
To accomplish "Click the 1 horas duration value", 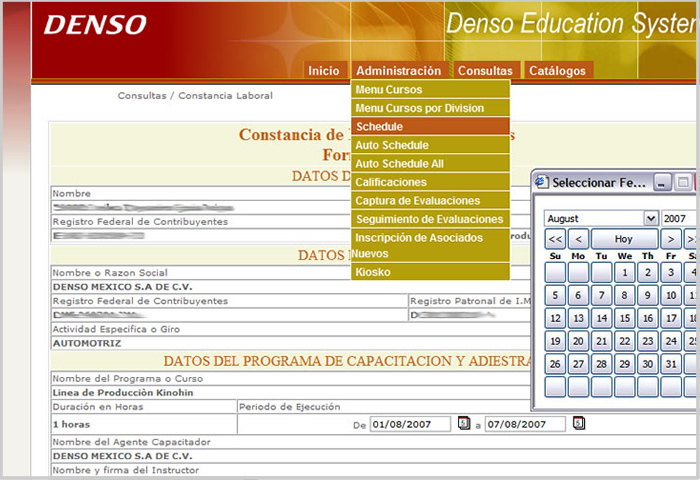I will (71, 424).
